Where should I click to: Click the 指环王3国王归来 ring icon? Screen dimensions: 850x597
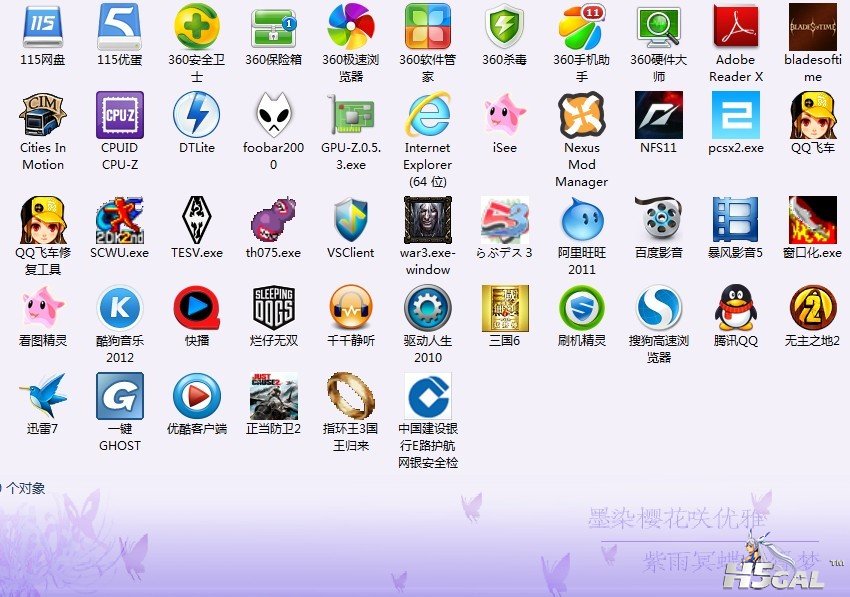point(351,395)
